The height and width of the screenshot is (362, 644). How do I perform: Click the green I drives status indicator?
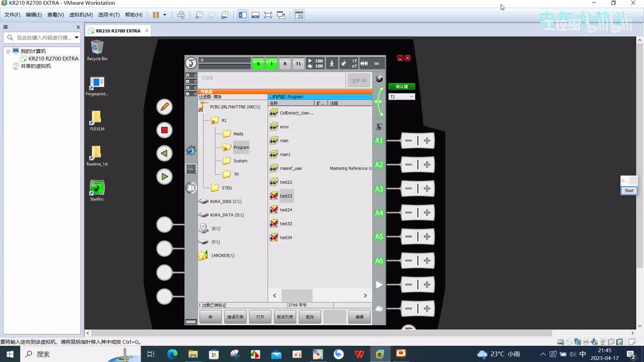point(272,63)
